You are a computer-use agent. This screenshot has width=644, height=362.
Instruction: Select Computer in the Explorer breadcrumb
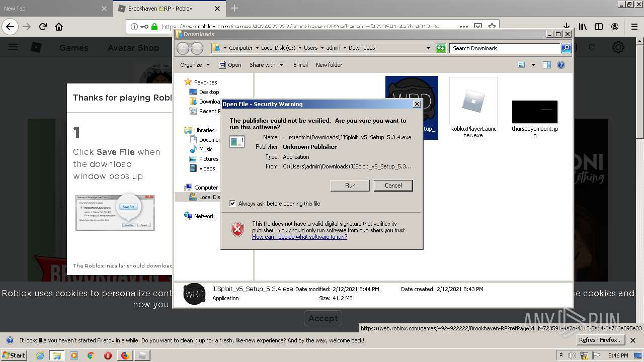240,48
